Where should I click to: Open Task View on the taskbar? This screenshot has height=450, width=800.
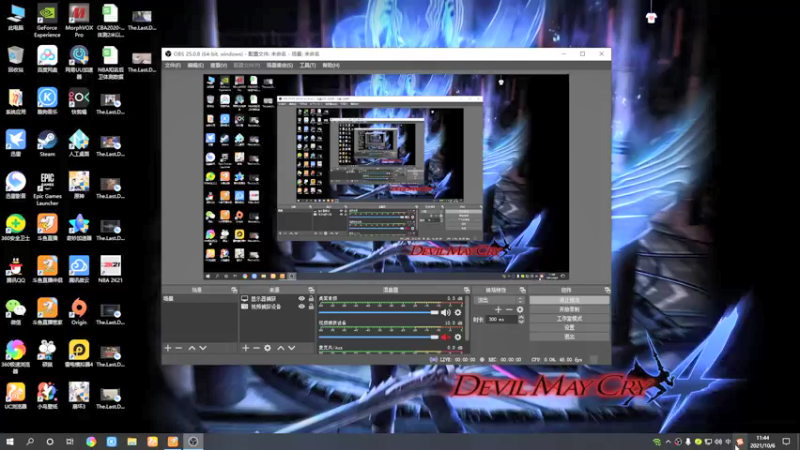click(x=70, y=441)
